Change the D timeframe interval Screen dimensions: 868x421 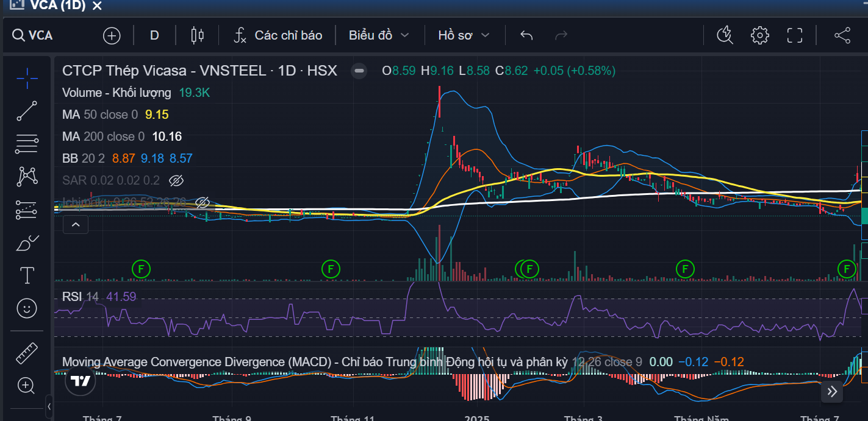click(154, 35)
